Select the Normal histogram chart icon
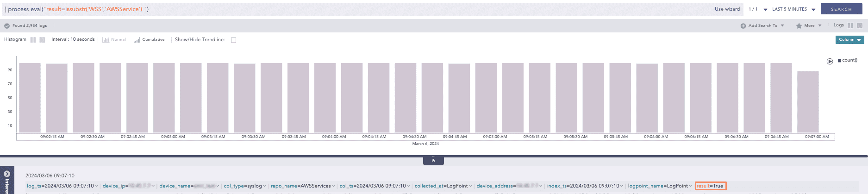This screenshot has height=194, width=868. click(106, 40)
